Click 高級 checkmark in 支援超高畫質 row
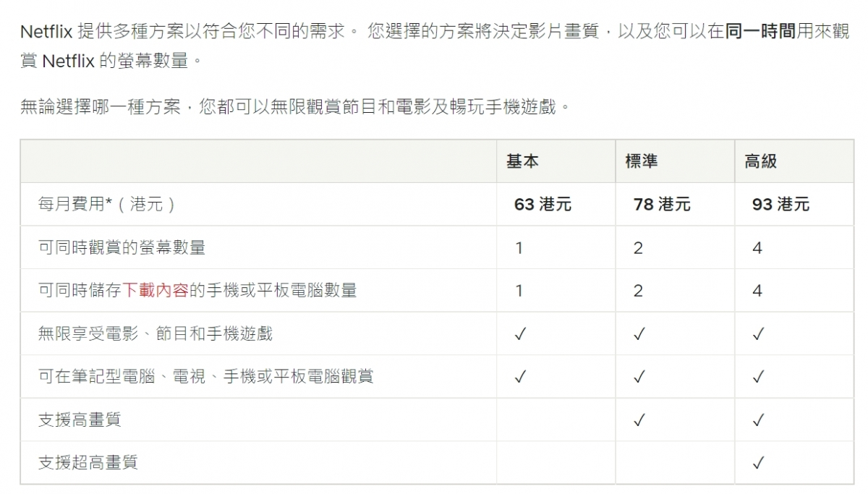 758,462
